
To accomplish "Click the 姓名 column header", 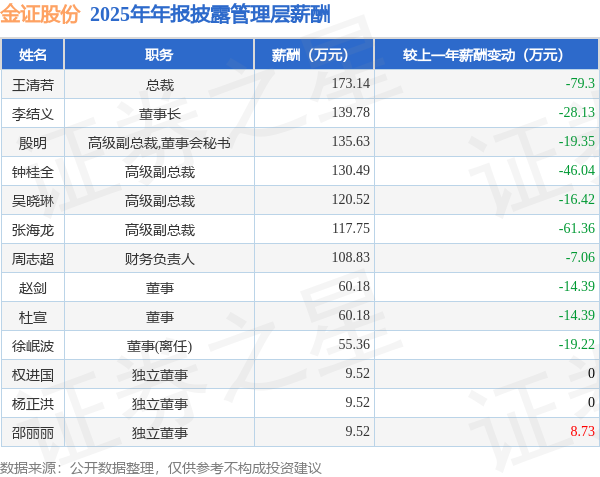I will click(x=33, y=55).
